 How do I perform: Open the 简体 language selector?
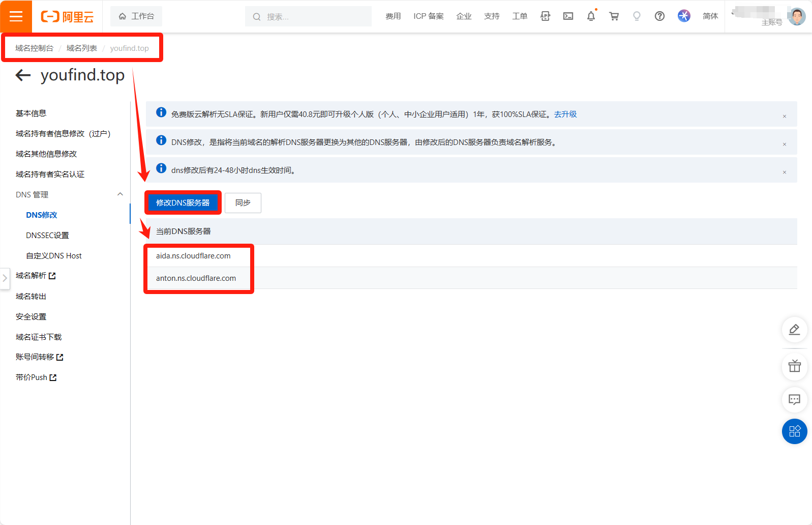tap(710, 16)
